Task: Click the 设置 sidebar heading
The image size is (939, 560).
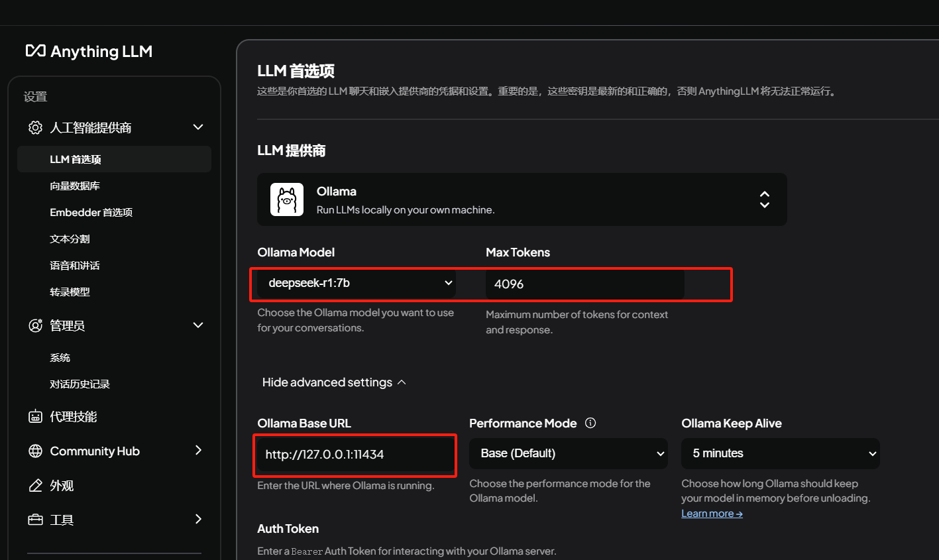Action: click(36, 97)
